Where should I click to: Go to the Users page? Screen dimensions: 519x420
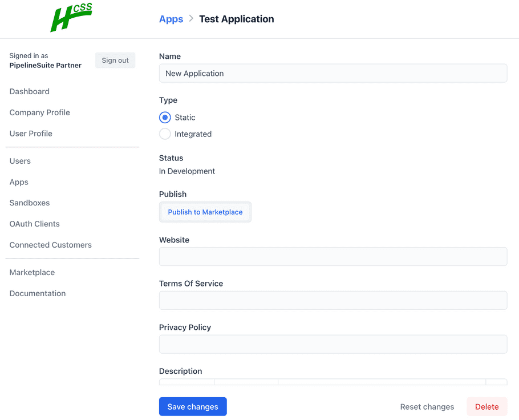tap(20, 161)
